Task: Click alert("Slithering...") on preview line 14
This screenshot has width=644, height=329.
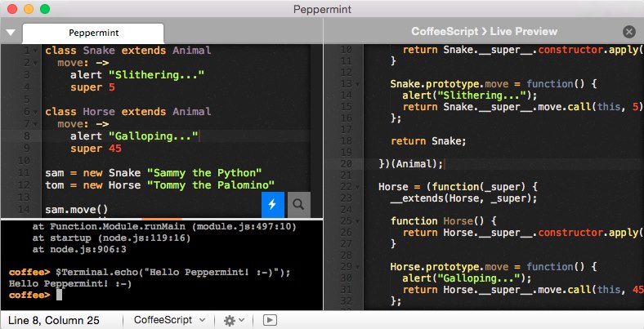Action: tap(470, 96)
